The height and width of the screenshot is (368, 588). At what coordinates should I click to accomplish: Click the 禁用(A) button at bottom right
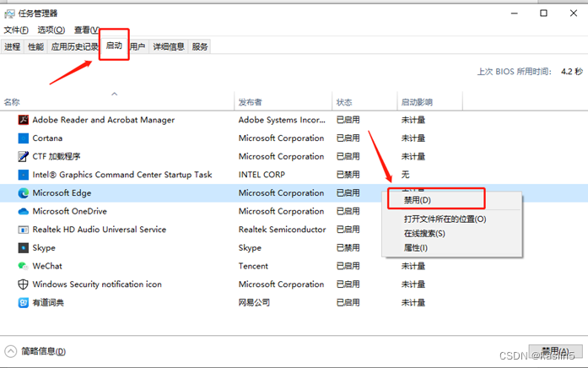coord(555,351)
